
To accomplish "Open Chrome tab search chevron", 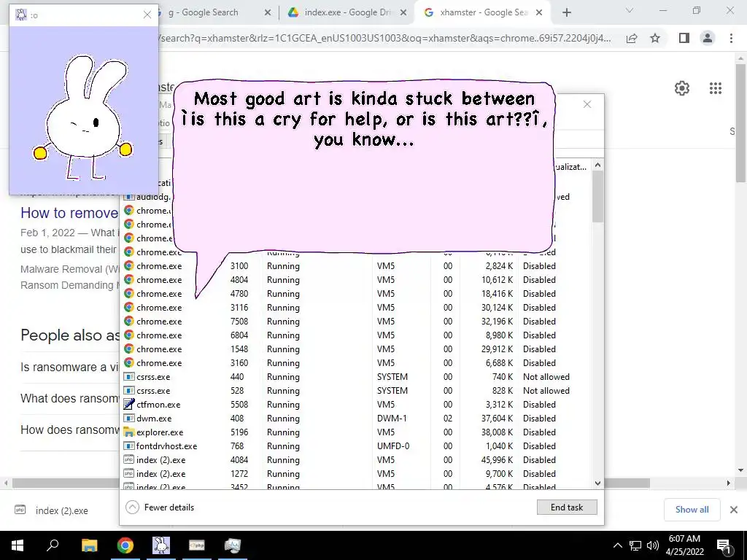I will coord(630,11).
